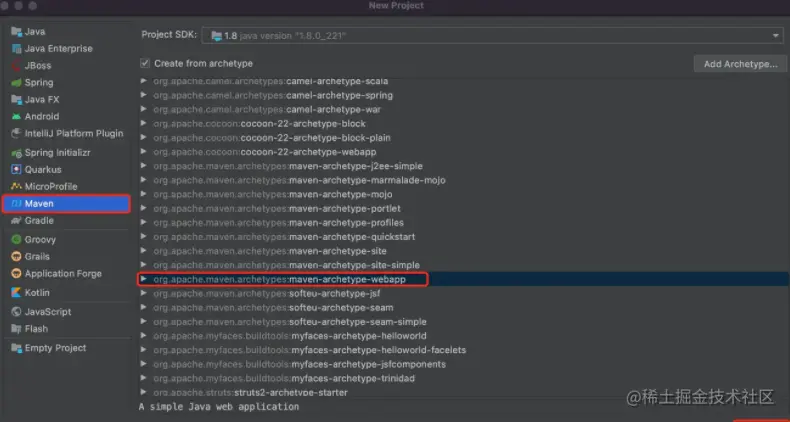Select camel-archetype-scala row
Image resolution: width=790 pixels, height=422 pixels.
pyautogui.click(x=464, y=81)
